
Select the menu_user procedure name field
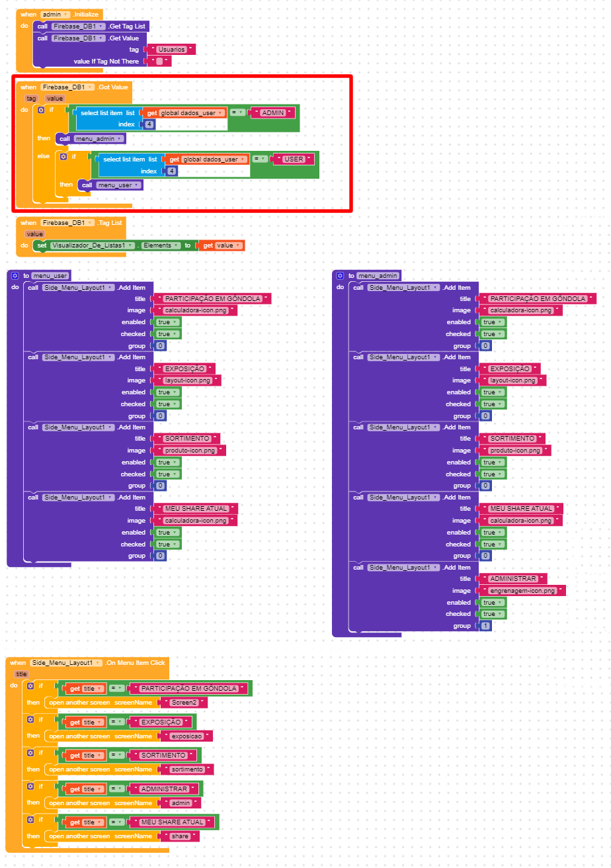pos(50,275)
